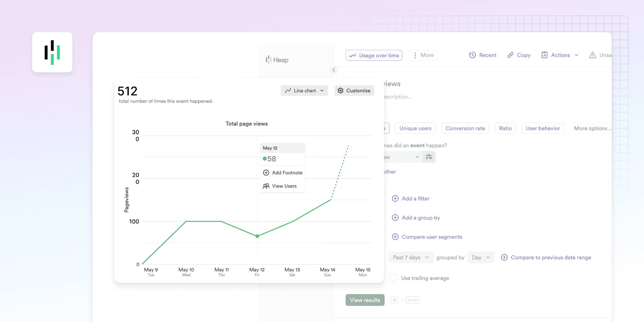
Task: Click the Copy link icon
Action: tap(510, 55)
